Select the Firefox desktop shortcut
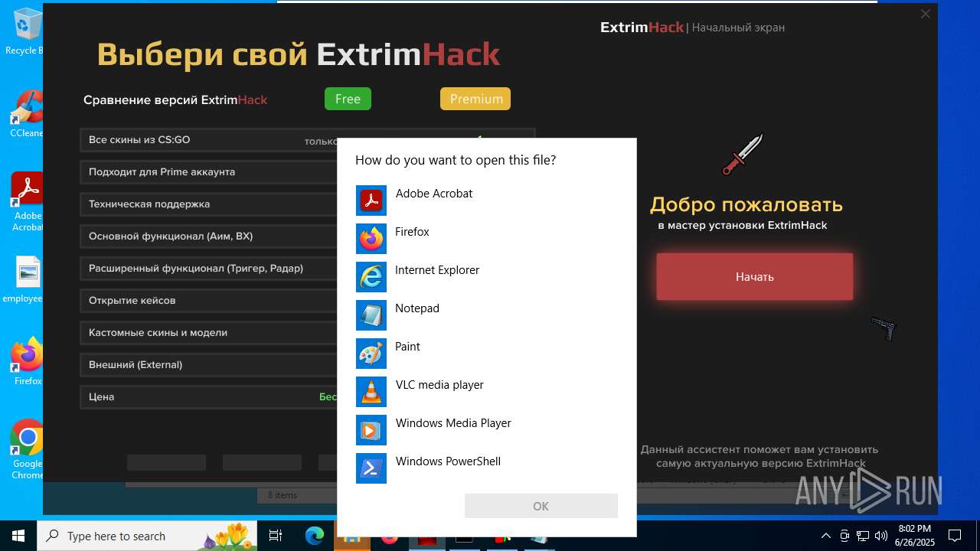Viewport: 980px width, 551px height. pyautogui.click(x=27, y=362)
